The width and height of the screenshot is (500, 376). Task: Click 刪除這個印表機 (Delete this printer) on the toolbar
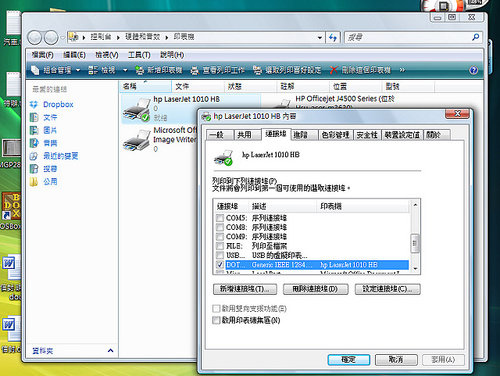click(360, 70)
